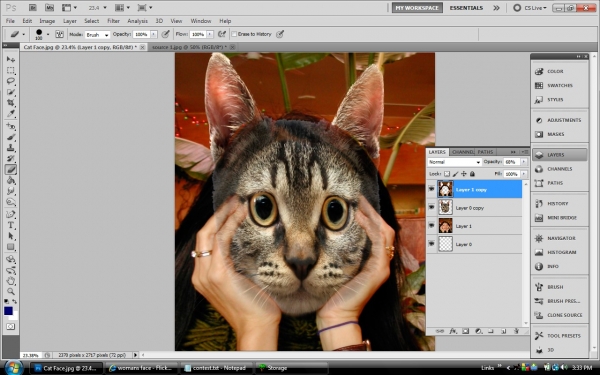
Task: Select the Move tool
Action: tap(10, 59)
